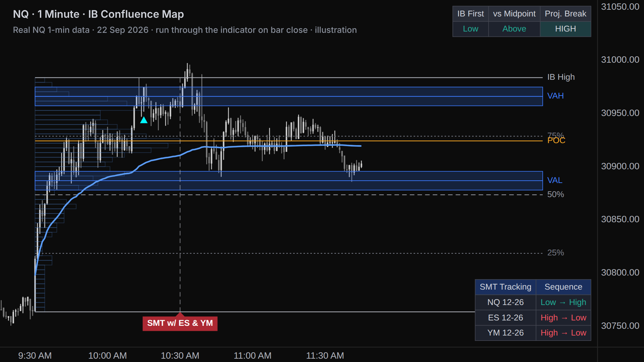Click the 11:00 AM time axis label
The width and height of the screenshot is (644, 362).
coord(253,356)
